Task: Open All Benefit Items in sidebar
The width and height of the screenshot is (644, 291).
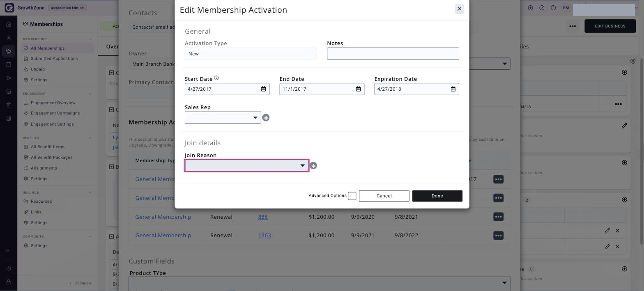Action: click(47, 147)
